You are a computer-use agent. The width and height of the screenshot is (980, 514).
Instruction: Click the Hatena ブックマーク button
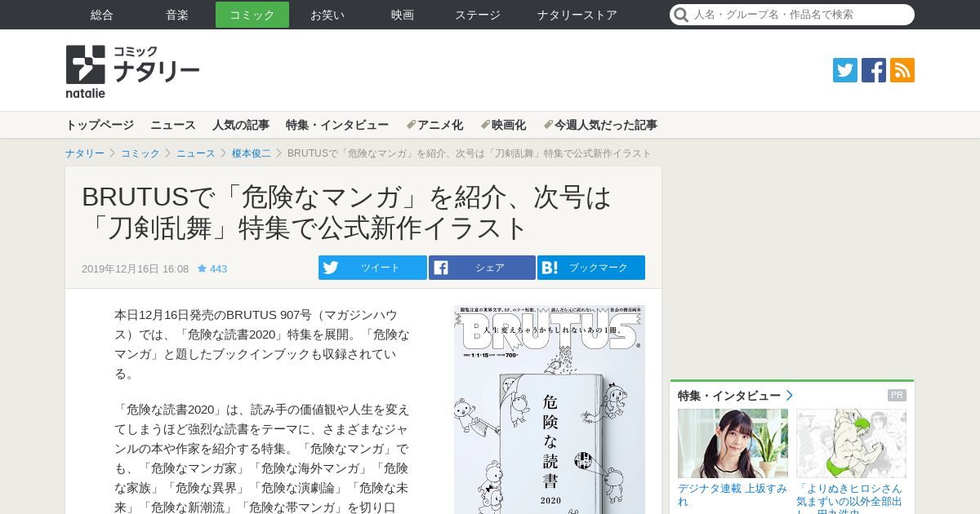(591, 268)
